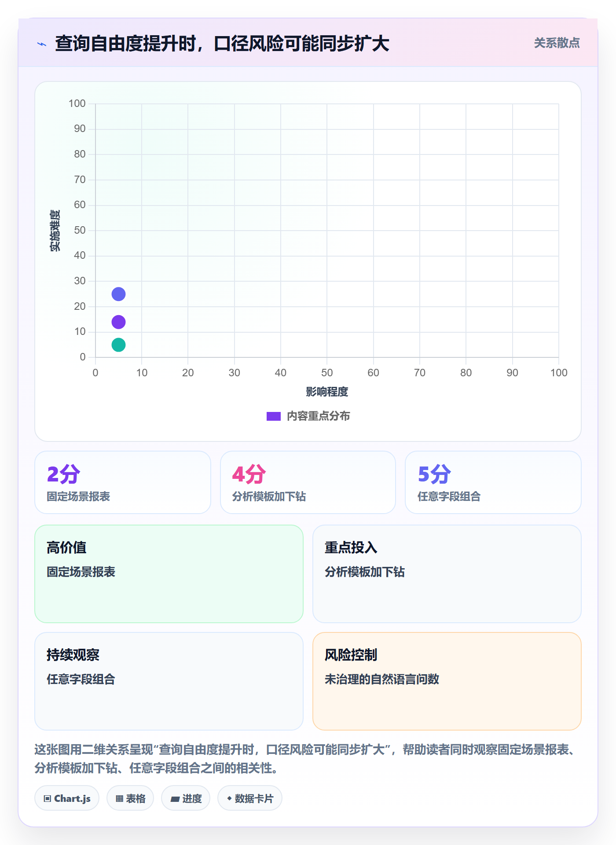Click the Chart.js tag chip
The image size is (616, 845).
tap(67, 798)
